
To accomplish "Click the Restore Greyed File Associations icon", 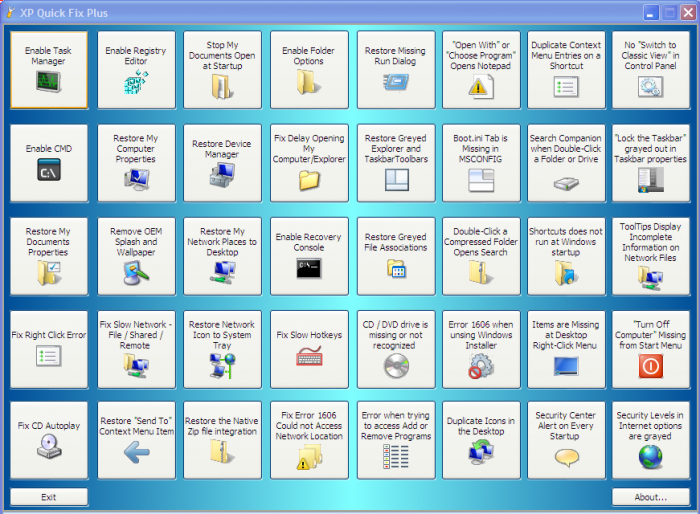I will pos(396,268).
